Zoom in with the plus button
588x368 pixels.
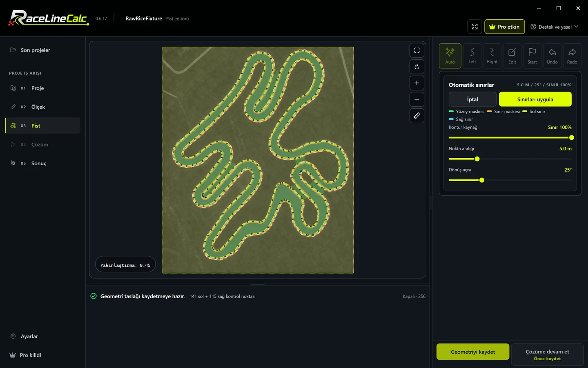417,83
